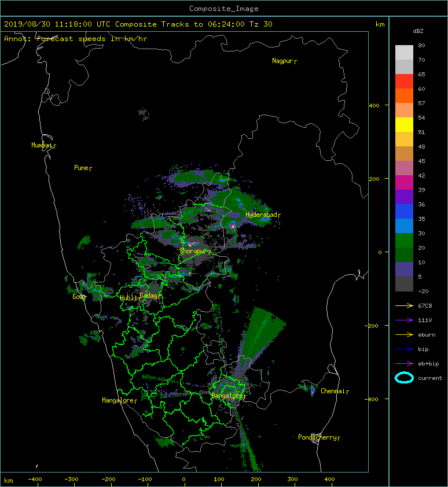Click the Composite_Image title text
Viewport: 448px width, 487px height.
pyautogui.click(x=224, y=9)
